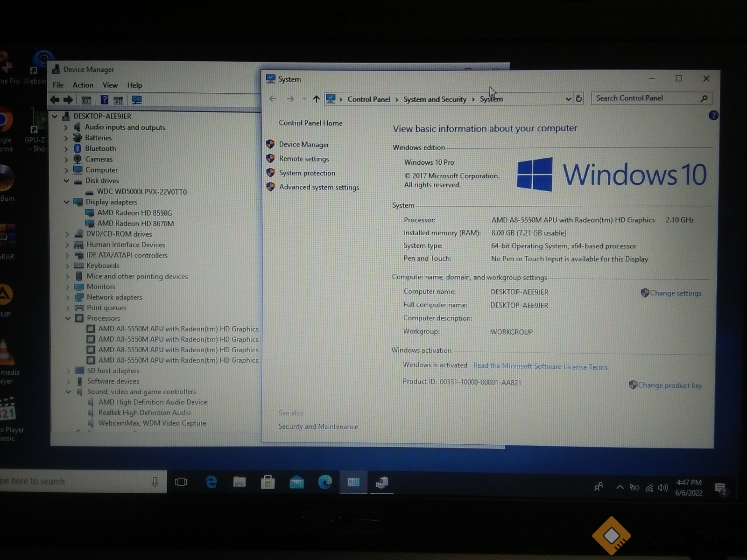Open address bar history dropdown in System
747x560 pixels.
pyautogui.click(x=568, y=99)
